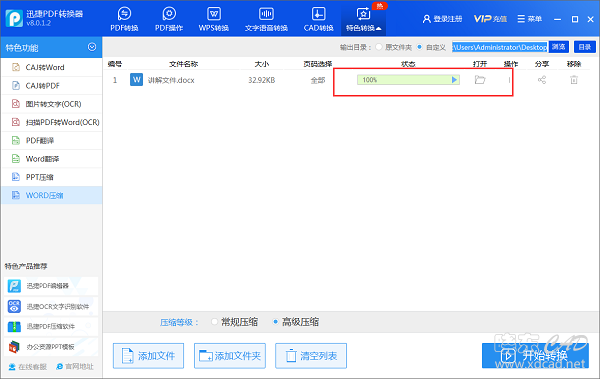This screenshot has width=600, height=379.
Task: Click the output directory path field
Action: (x=500, y=47)
